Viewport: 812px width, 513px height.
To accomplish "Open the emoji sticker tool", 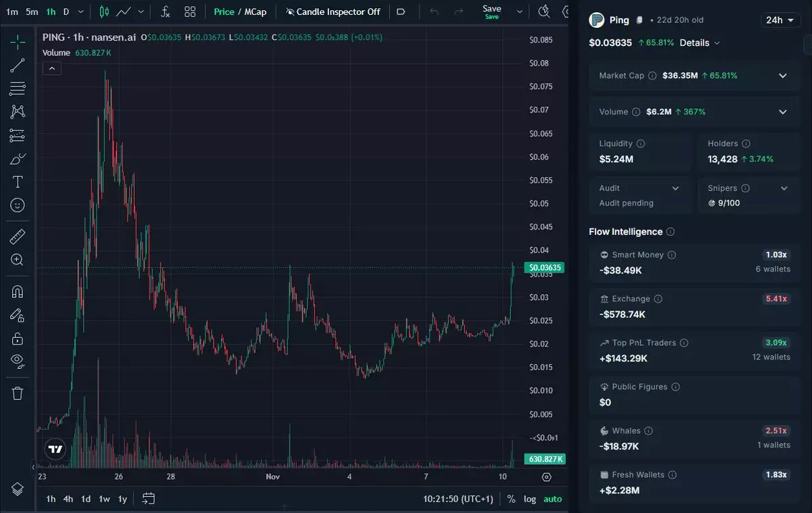I will coord(18,205).
